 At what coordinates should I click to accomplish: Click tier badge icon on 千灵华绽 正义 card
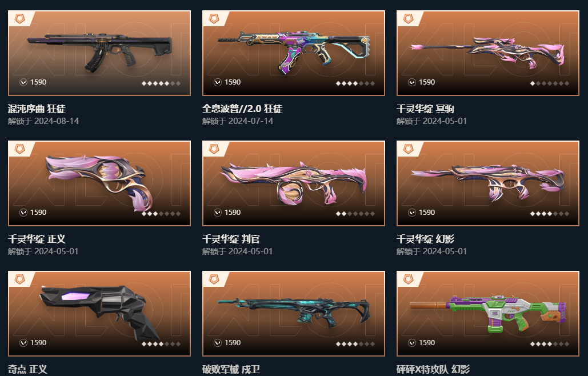pos(19,149)
